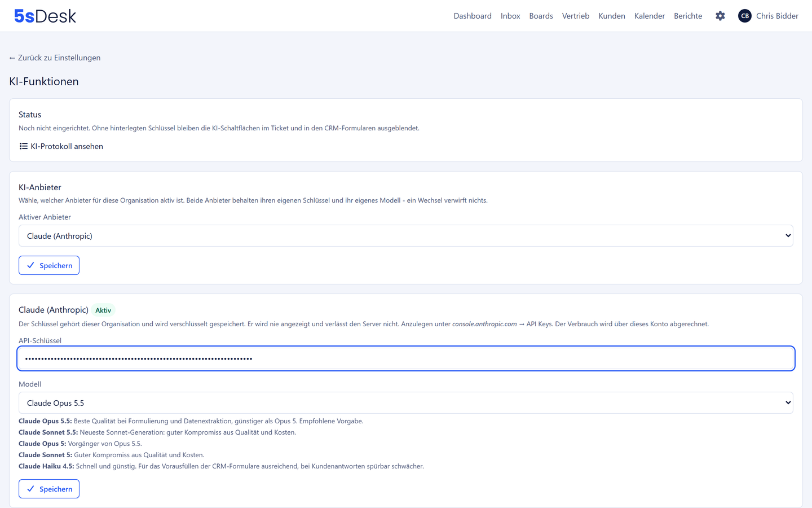Screen dimensions: 812x508
Task: Go to the Inbox page
Action: tap(510, 16)
